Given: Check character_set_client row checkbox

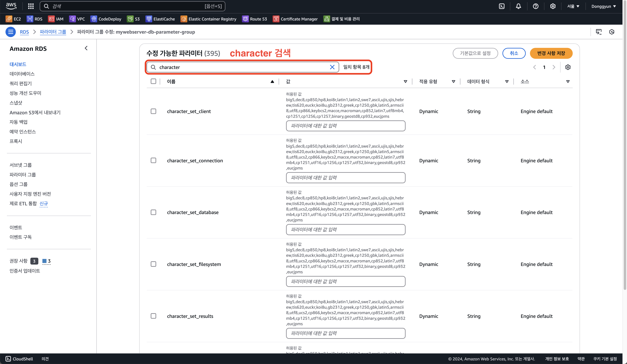Looking at the screenshot, I should point(154,111).
